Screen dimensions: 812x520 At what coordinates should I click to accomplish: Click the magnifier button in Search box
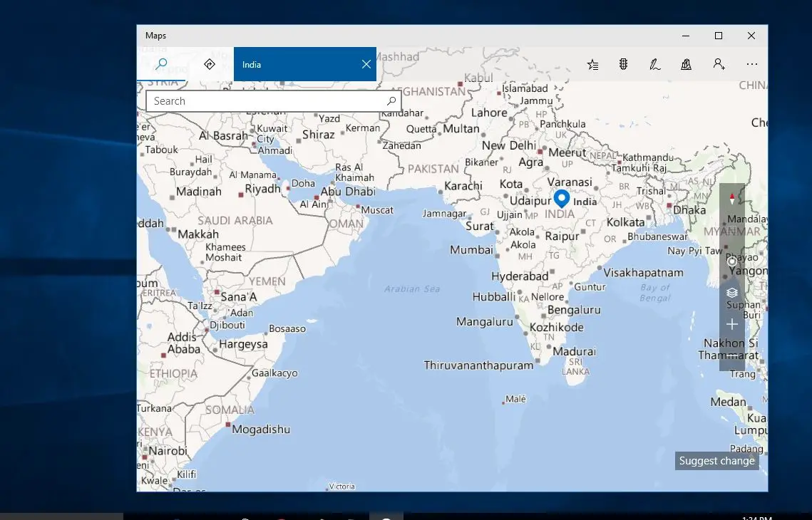(391, 101)
